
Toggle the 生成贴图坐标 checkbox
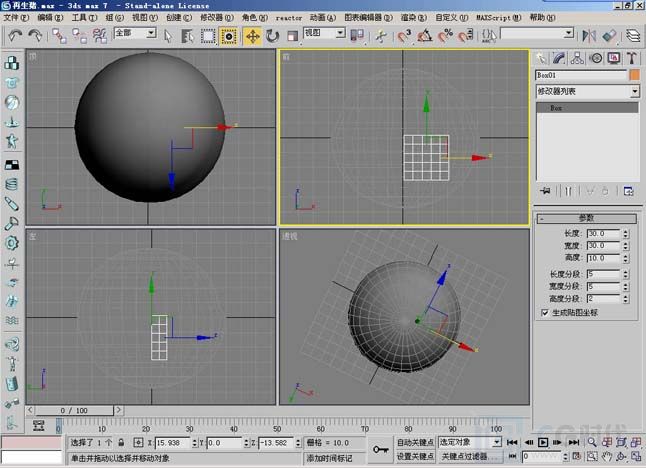point(545,313)
